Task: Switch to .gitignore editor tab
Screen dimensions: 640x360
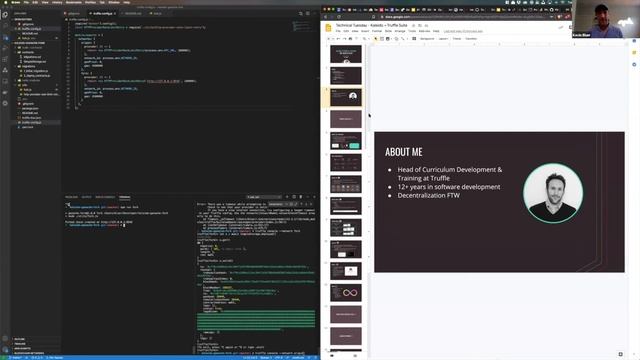Action: (74, 13)
